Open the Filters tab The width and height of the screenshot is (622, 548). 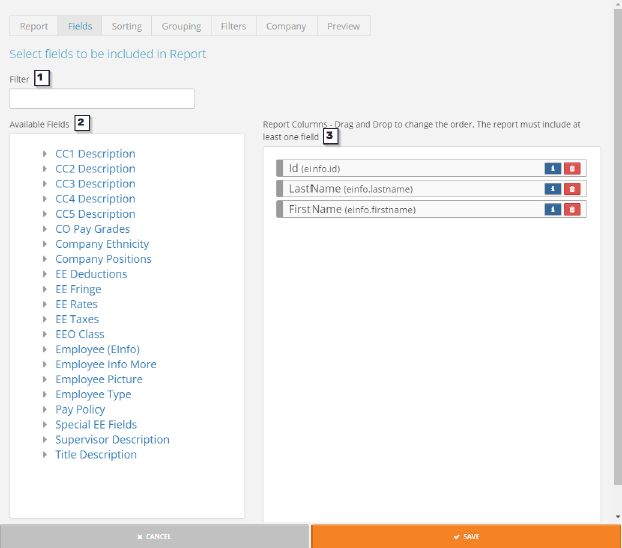tap(233, 26)
